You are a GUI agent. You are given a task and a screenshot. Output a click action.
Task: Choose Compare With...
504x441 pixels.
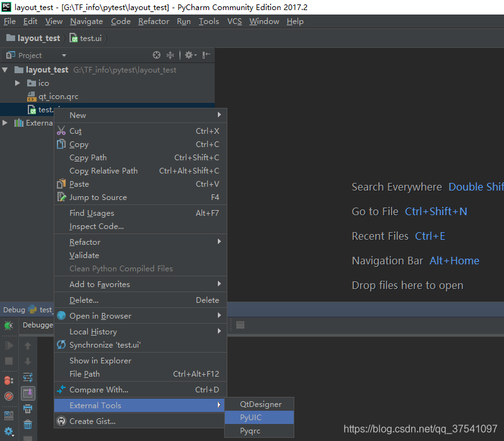(140, 390)
